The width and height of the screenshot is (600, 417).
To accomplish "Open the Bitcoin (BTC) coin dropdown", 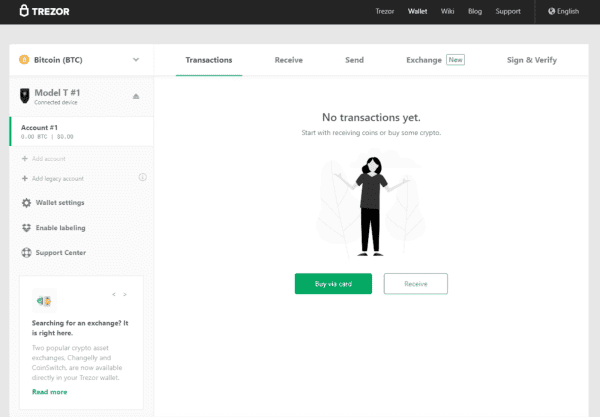I will pos(82,60).
